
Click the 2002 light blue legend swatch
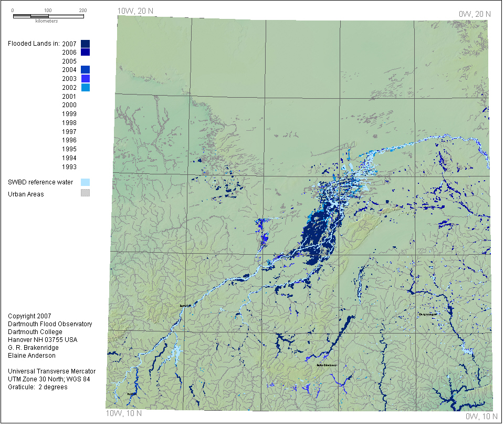pyautogui.click(x=86, y=87)
